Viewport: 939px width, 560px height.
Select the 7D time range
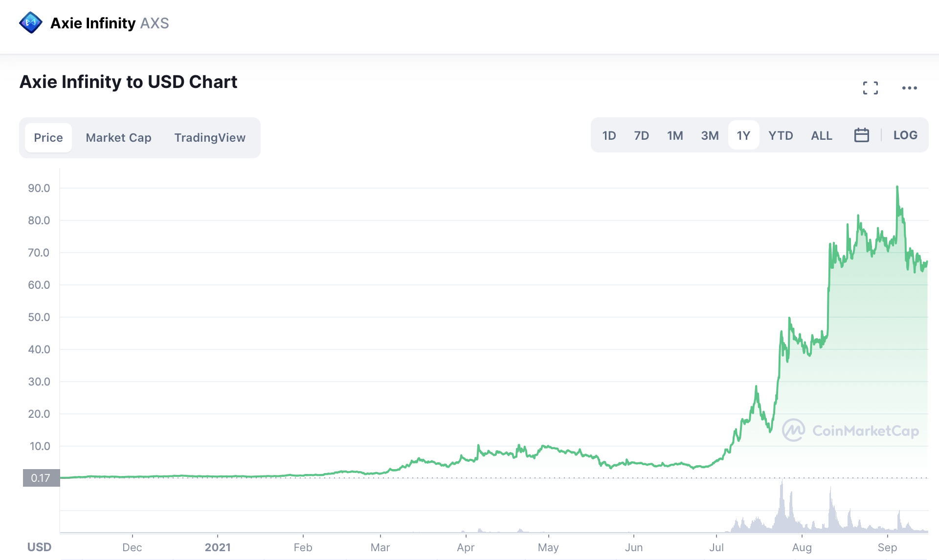[x=641, y=135]
